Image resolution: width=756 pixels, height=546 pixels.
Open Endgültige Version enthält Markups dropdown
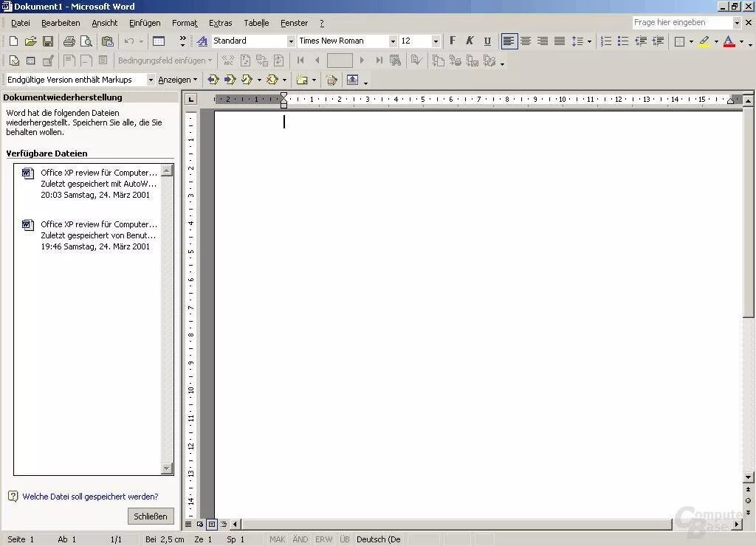tap(151, 80)
